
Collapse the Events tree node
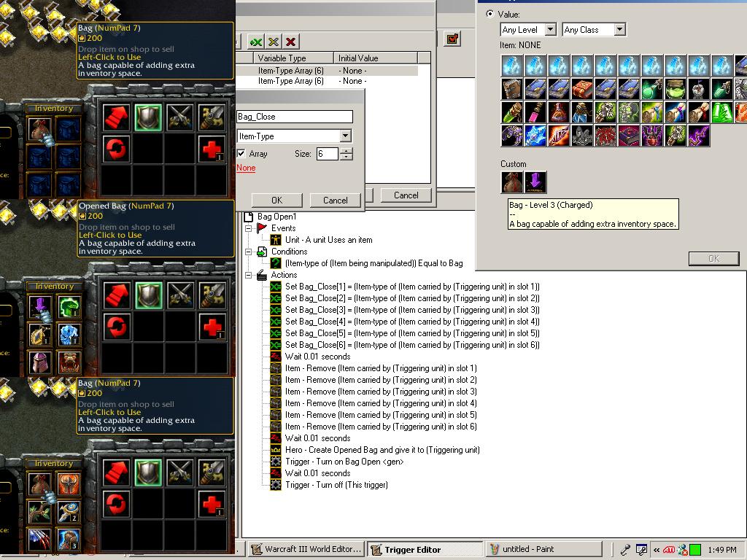click(248, 228)
